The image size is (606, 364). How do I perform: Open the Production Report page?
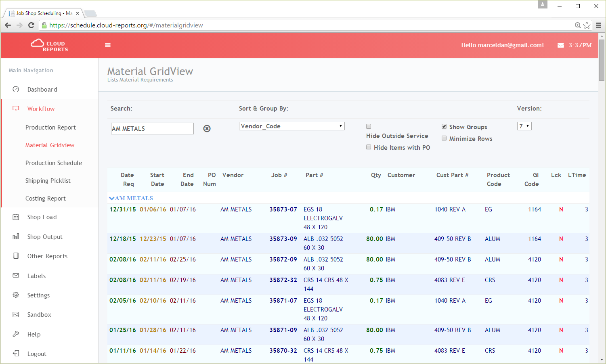point(50,128)
